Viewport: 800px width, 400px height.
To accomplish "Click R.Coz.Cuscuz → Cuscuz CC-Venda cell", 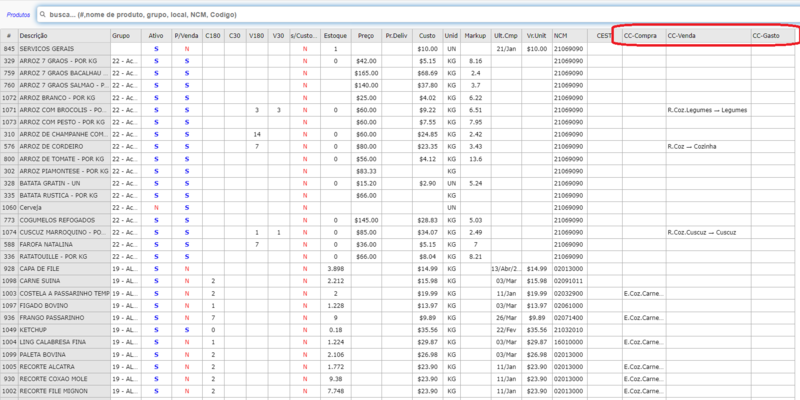I will point(708,233).
